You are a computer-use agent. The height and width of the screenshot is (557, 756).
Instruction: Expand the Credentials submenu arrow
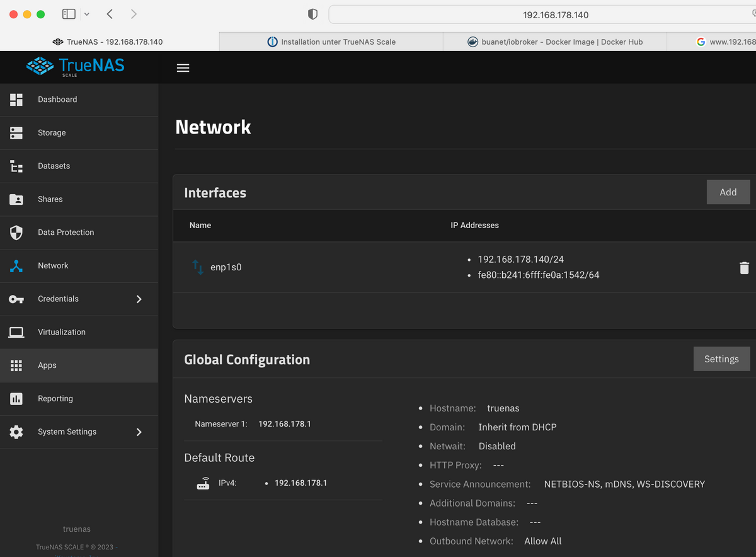[139, 299]
